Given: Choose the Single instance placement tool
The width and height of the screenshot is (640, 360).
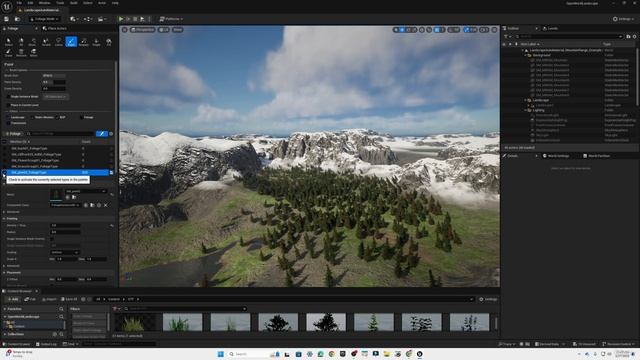Looking at the screenshot, I should (x=96, y=42).
